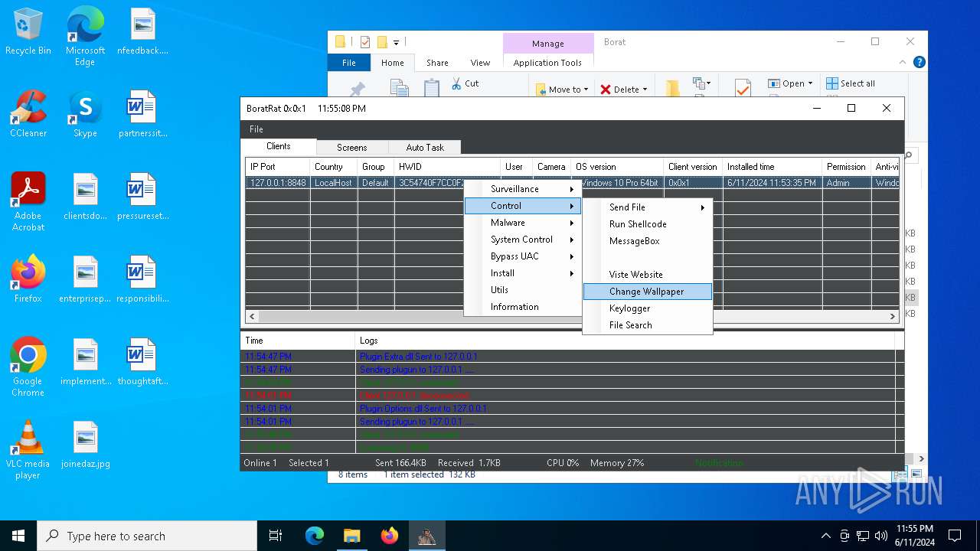
Task: Open Task View on the taskbar
Action: pyautogui.click(x=276, y=536)
